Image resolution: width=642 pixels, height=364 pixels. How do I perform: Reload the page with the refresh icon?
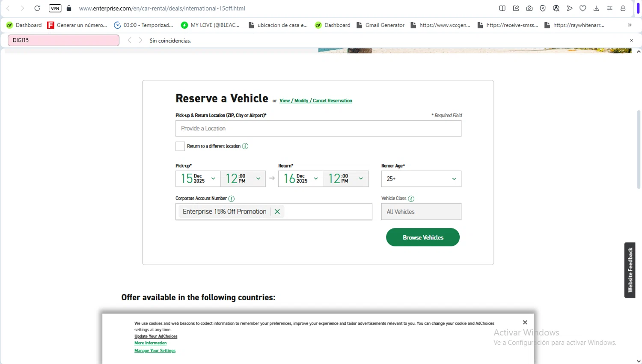37,8
